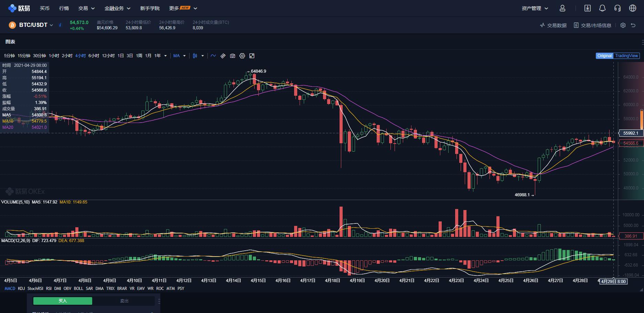Screen dimensions: 644x313
Task: Open the 行情 menu item
Action: click(x=64, y=8)
